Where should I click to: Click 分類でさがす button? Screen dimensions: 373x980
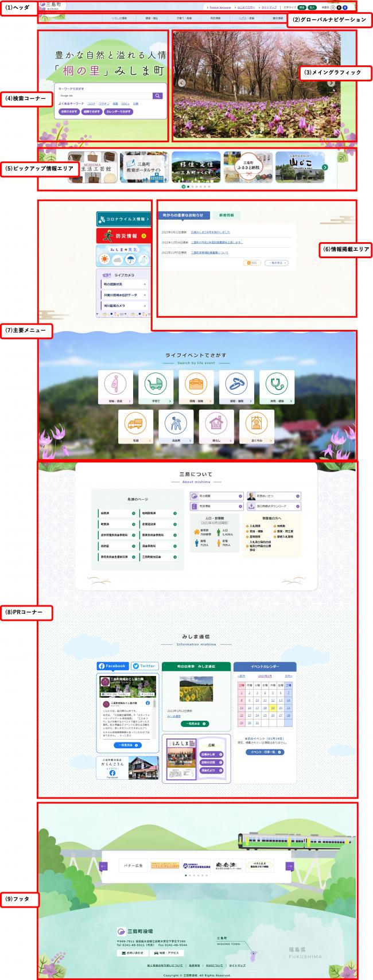(x=69, y=112)
